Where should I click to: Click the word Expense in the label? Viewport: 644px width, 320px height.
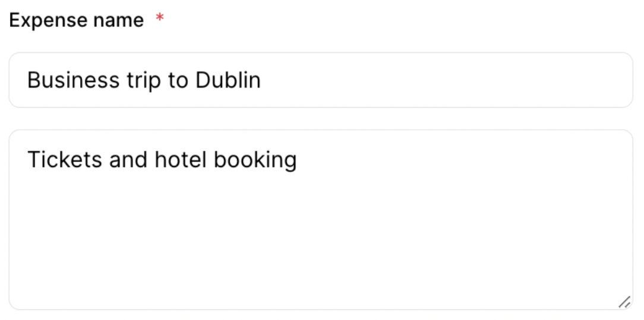click(40, 20)
